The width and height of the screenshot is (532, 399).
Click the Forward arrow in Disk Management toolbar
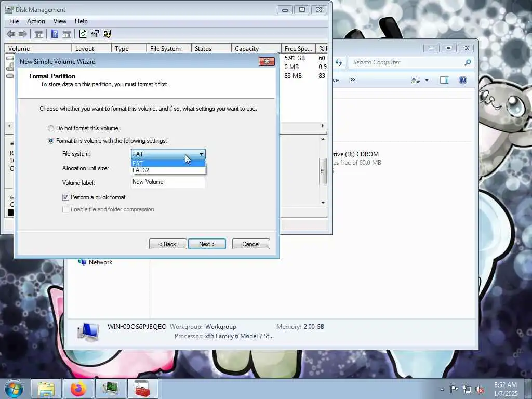(x=23, y=34)
